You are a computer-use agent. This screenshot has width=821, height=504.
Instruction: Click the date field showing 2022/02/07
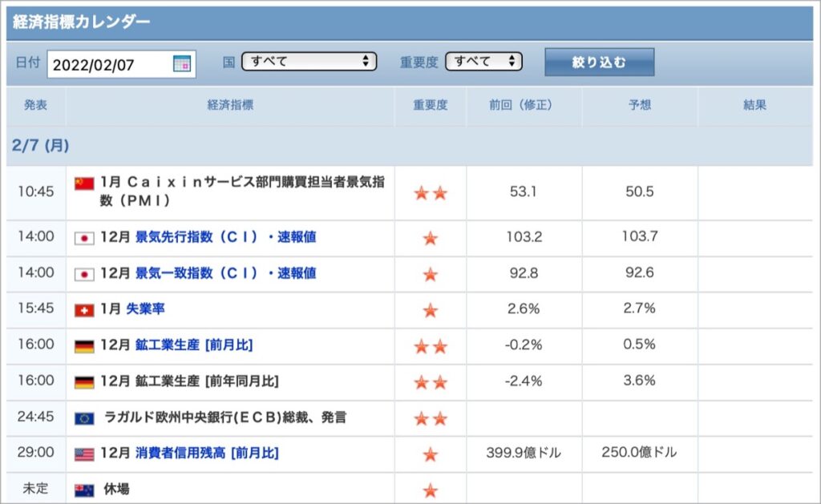[122, 64]
